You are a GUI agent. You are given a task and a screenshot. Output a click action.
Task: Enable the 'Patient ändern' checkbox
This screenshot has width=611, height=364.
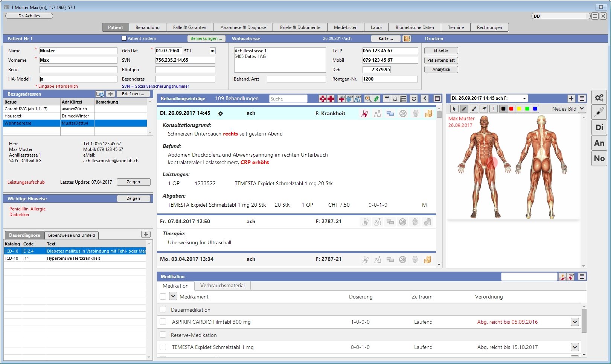tap(123, 38)
